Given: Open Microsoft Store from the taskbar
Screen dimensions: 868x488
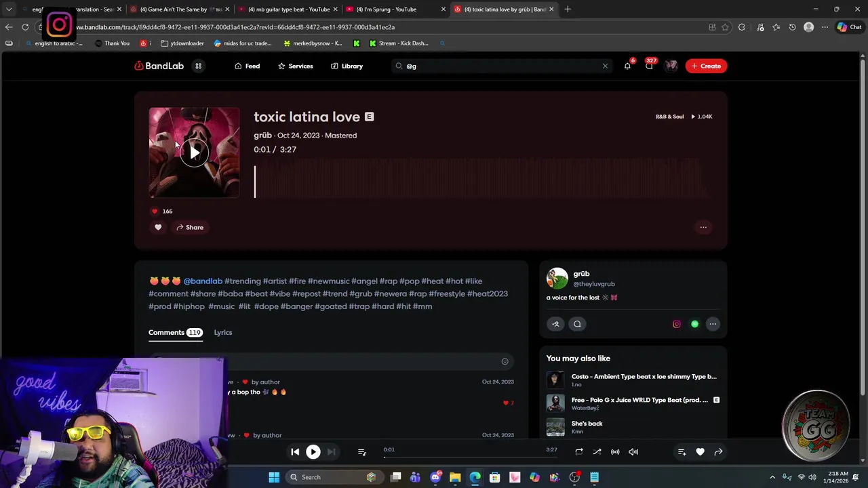Looking at the screenshot, I should (495, 477).
